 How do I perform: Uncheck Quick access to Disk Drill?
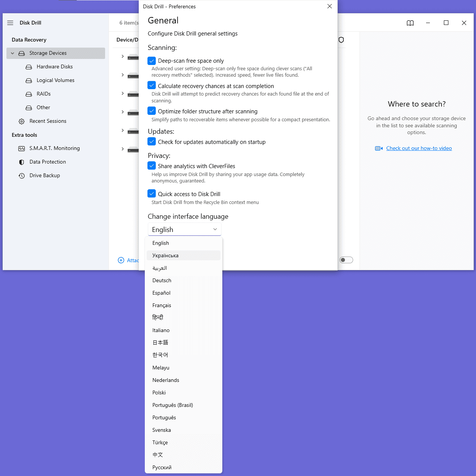152,193
